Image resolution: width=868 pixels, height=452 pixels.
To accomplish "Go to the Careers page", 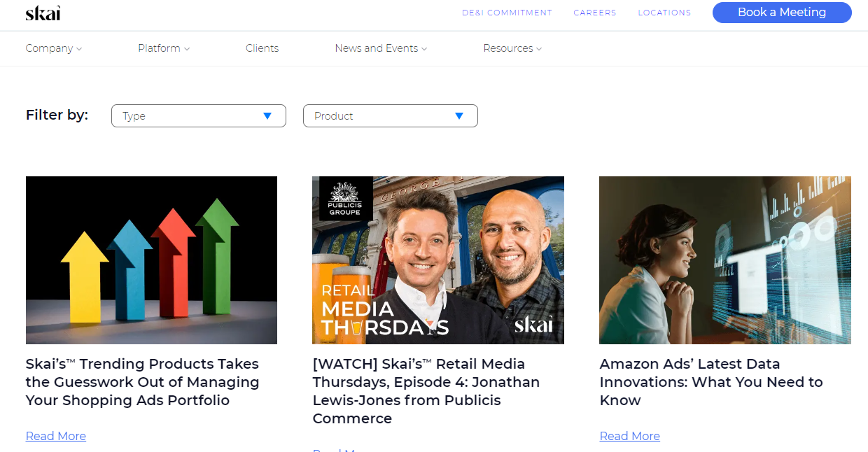I will [594, 13].
